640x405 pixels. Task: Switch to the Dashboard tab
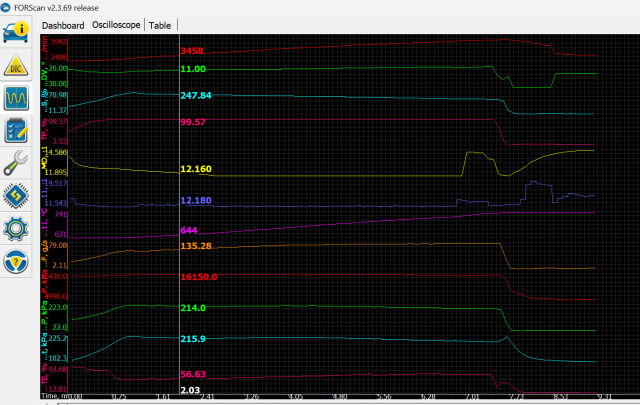pyautogui.click(x=63, y=24)
